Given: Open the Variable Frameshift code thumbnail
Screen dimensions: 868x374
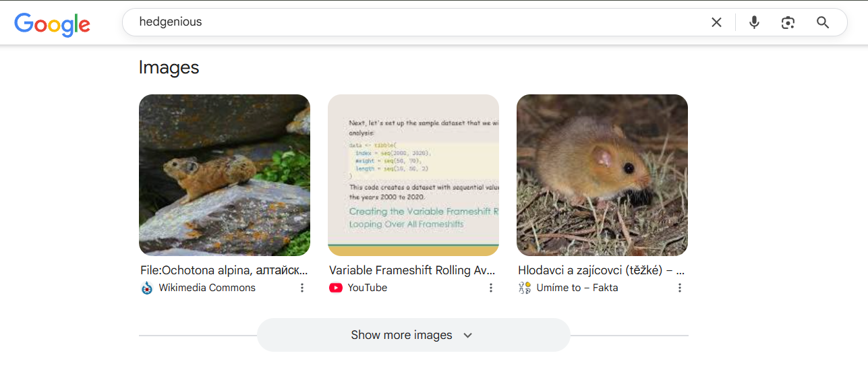Looking at the screenshot, I should (x=413, y=175).
